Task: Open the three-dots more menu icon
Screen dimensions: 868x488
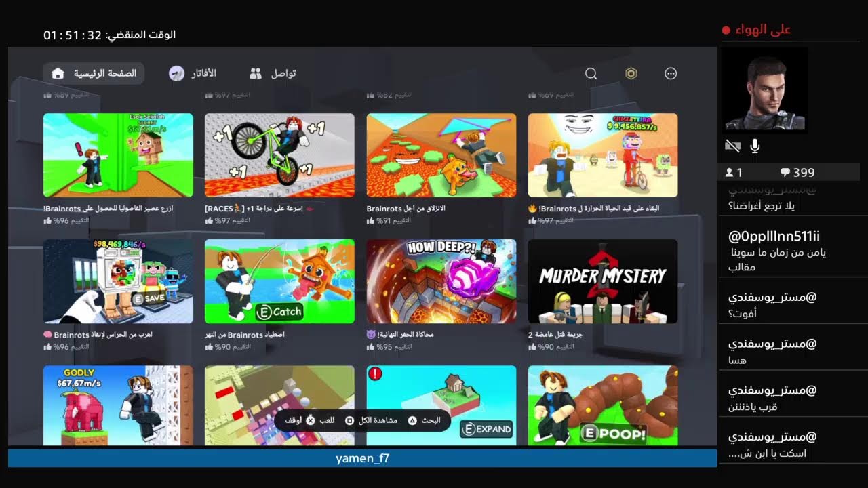Action: click(671, 74)
